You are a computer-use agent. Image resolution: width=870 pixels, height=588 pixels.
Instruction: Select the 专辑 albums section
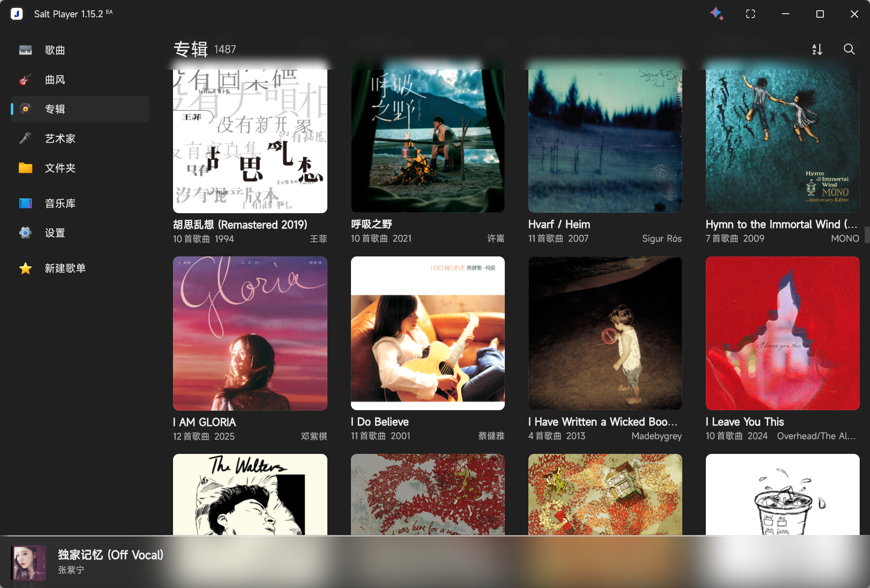click(x=80, y=109)
